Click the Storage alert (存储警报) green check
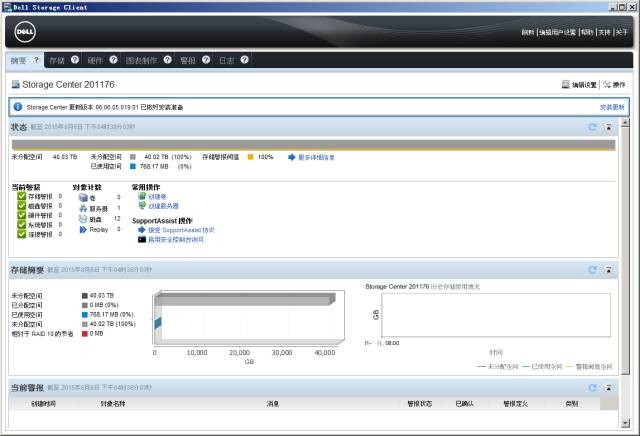The image size is (640, 436). (x=22, y=196)
